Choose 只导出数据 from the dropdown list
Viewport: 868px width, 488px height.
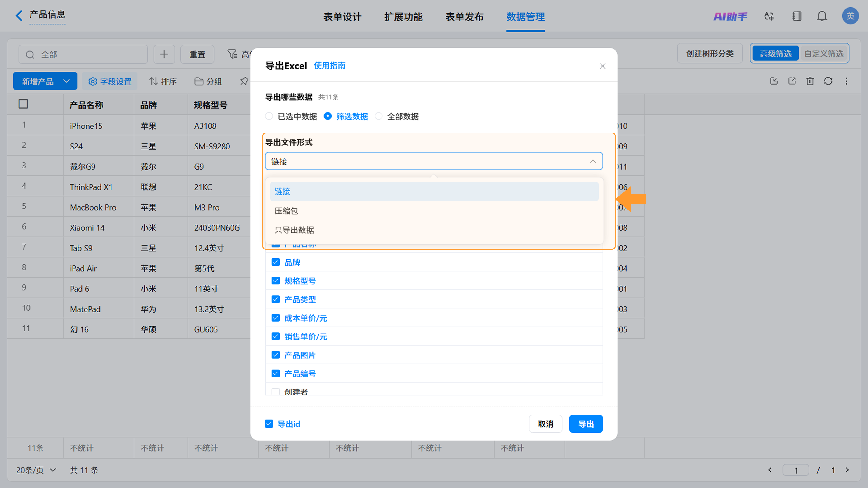[x=434, y=230]
